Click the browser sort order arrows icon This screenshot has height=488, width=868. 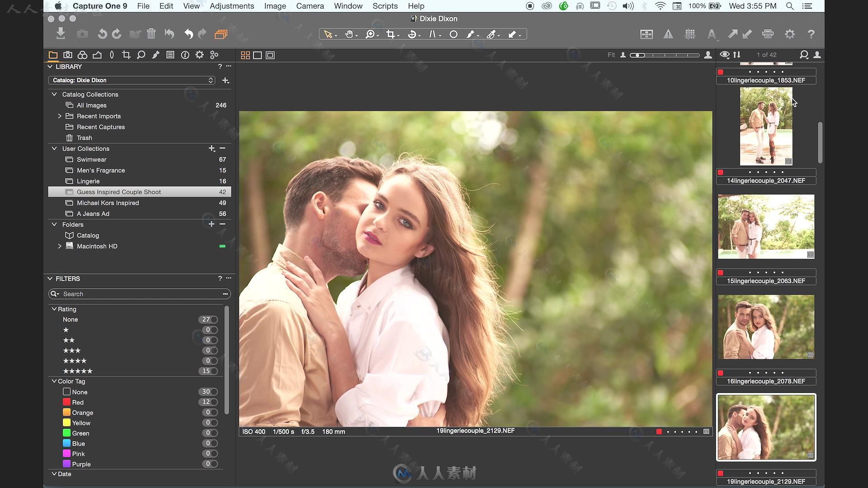[x=737, y=55]
